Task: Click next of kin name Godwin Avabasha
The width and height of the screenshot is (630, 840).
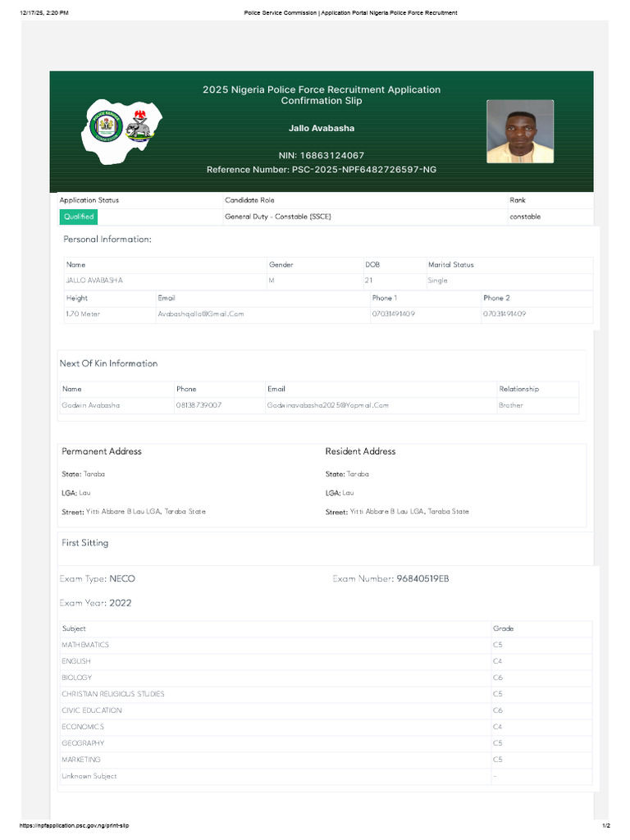Action: [x=91, y=405]
